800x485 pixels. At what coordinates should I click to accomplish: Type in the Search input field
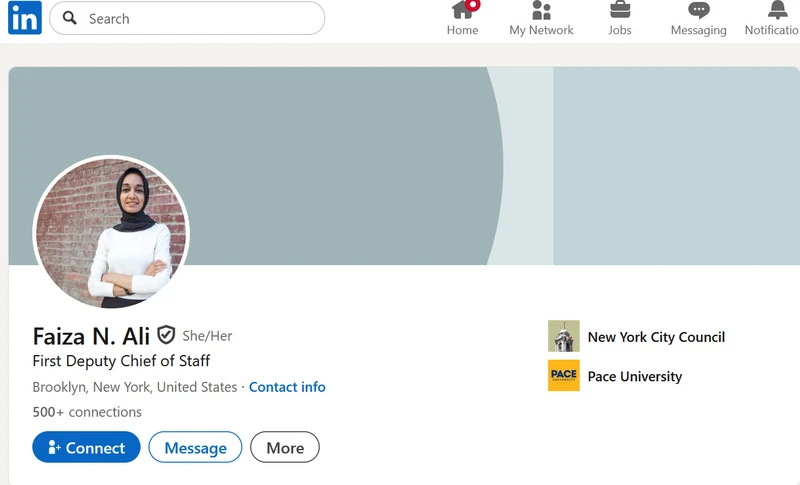[x=200, y=18]
